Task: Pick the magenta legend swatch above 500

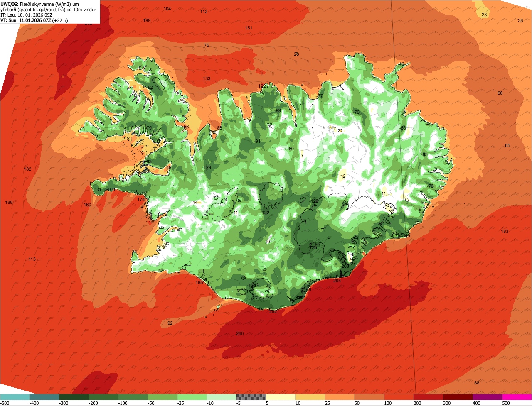Action: pos(517,397)
